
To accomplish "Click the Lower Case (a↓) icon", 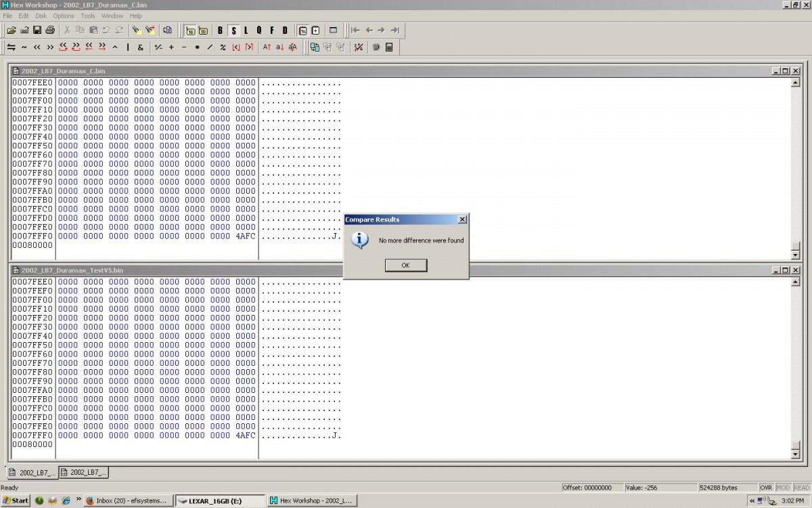I will coord(279,47).
